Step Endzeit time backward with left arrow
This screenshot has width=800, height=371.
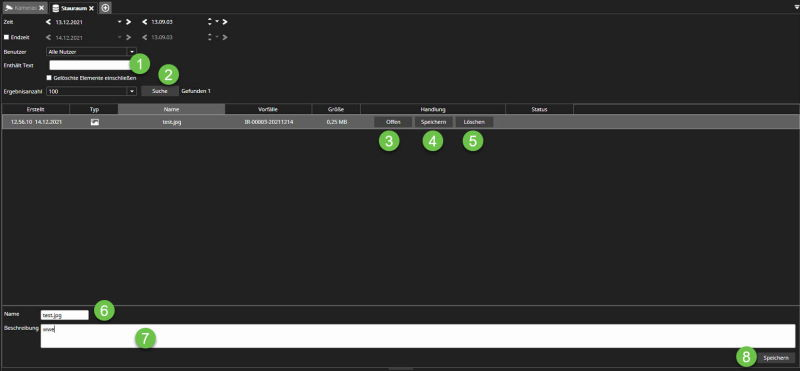coord(144,37)
